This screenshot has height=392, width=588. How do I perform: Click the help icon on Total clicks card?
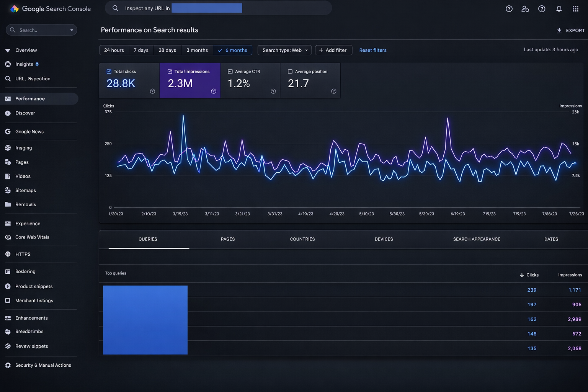152,91
